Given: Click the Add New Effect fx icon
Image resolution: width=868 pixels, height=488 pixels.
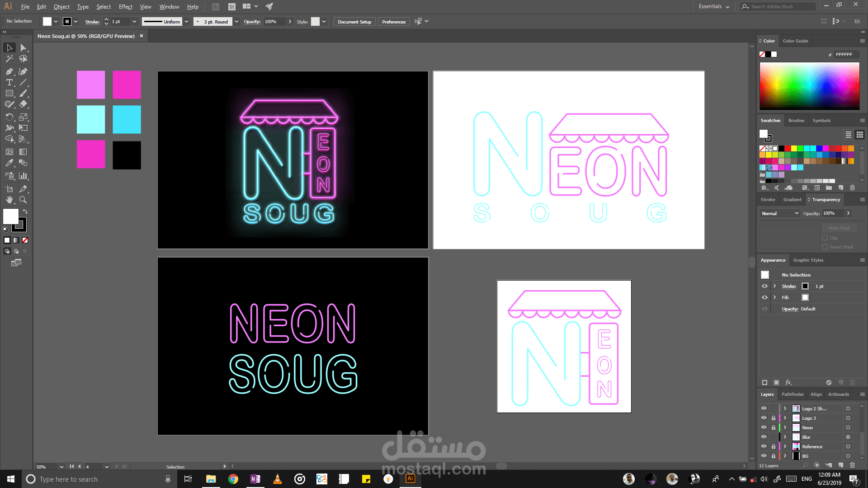Looking at the screenshot, I should coord(788,382).
